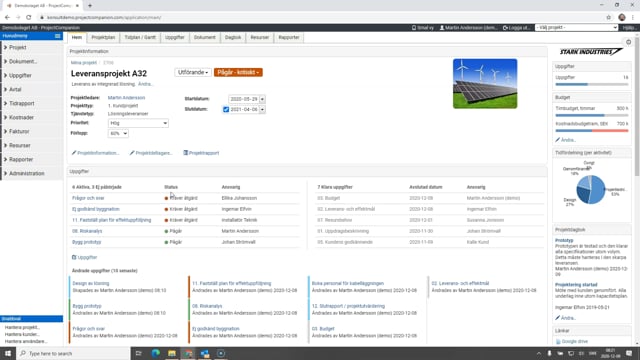Open the Prioritet Hög dropdown
The width and height of the screenshot is (640, 360).
click(138, 123)
